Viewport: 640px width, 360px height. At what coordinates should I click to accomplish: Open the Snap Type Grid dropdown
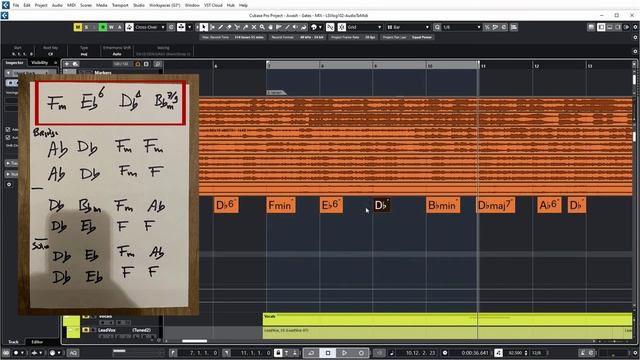point(364,27)
